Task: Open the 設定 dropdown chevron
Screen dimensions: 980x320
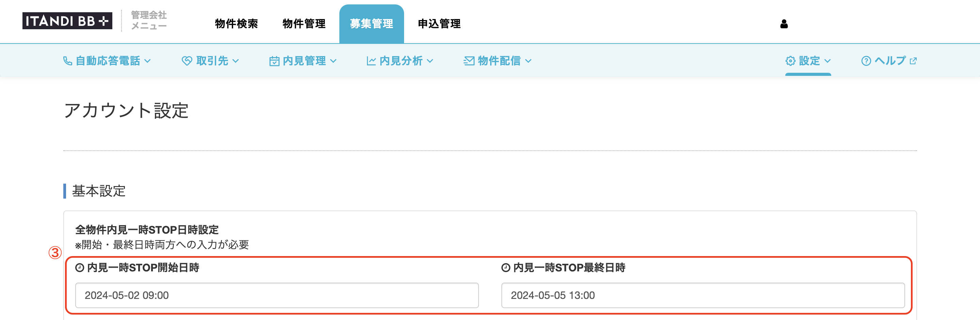Action: [827, 61]
